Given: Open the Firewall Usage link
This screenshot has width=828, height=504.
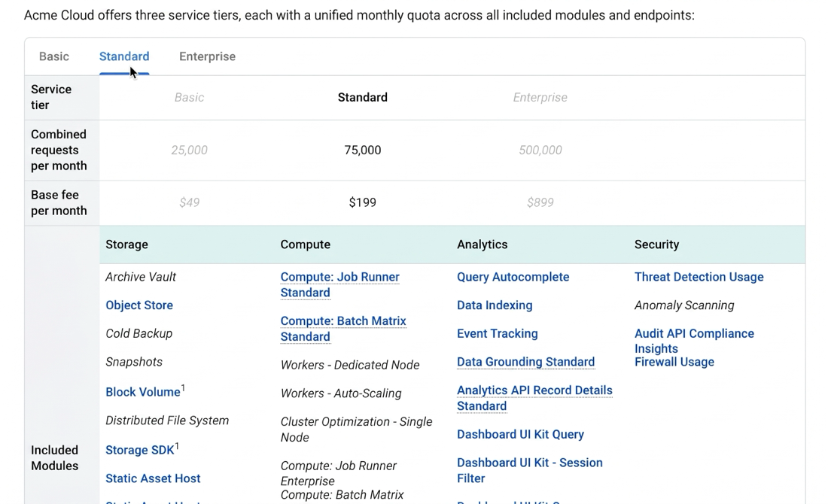Looking at the screenshot, I should click(x=674, y=362).
